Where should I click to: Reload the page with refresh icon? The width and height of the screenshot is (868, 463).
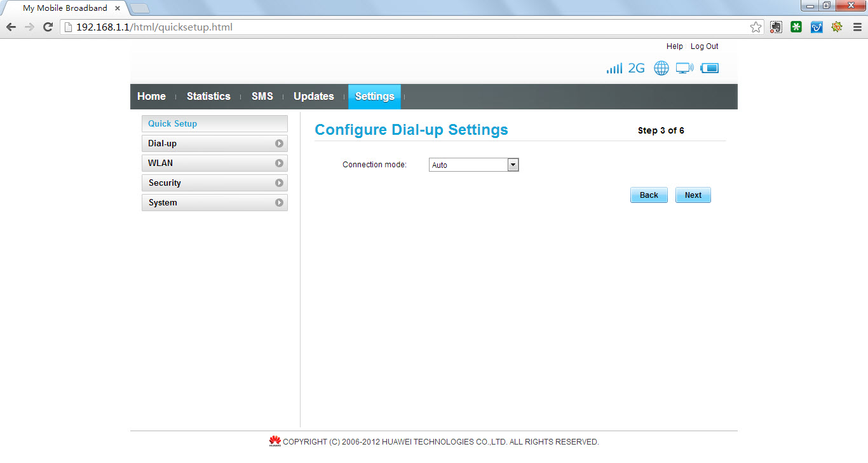48,27
